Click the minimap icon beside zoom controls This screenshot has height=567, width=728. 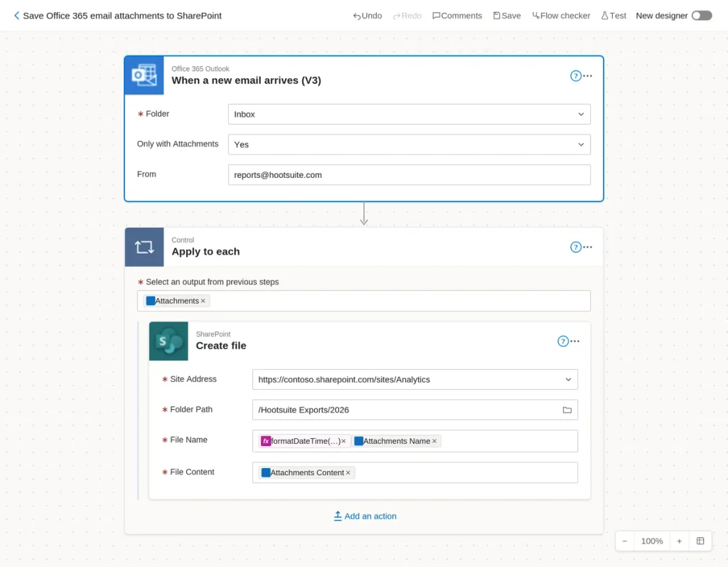pyautogui.click(x=700, y=541)
